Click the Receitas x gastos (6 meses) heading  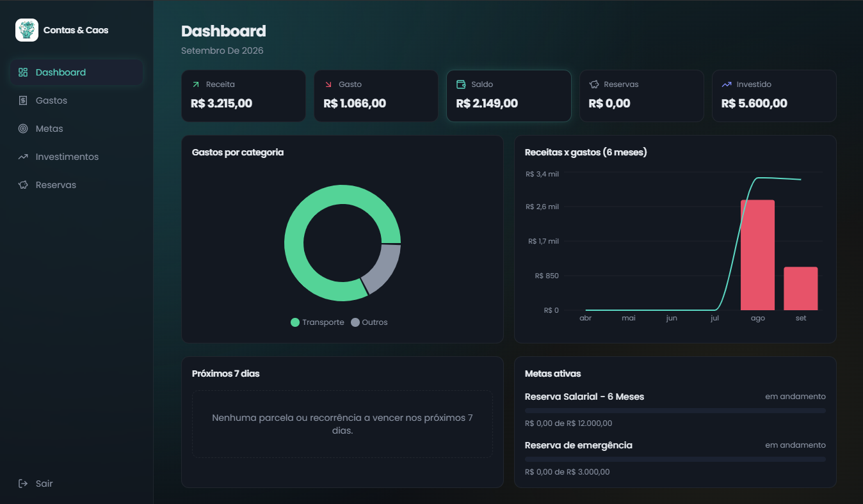click(586, 152)
